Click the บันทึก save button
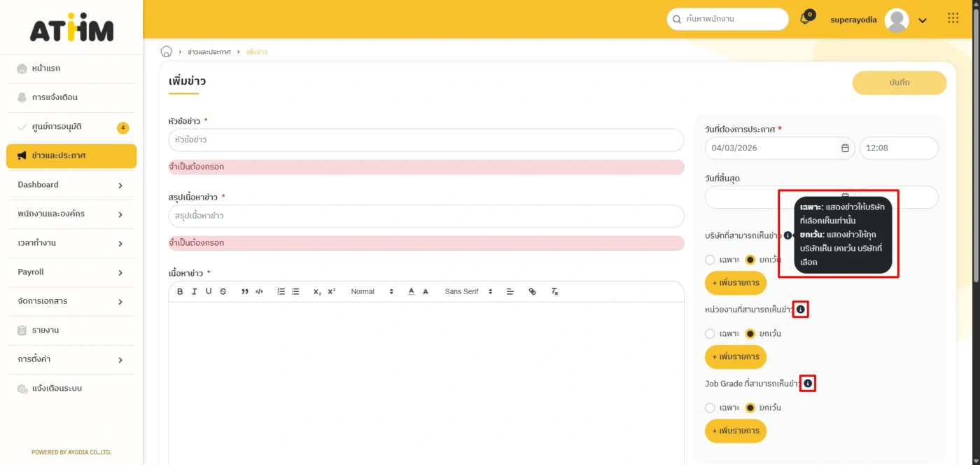980x465 pixels. point(899,83)
